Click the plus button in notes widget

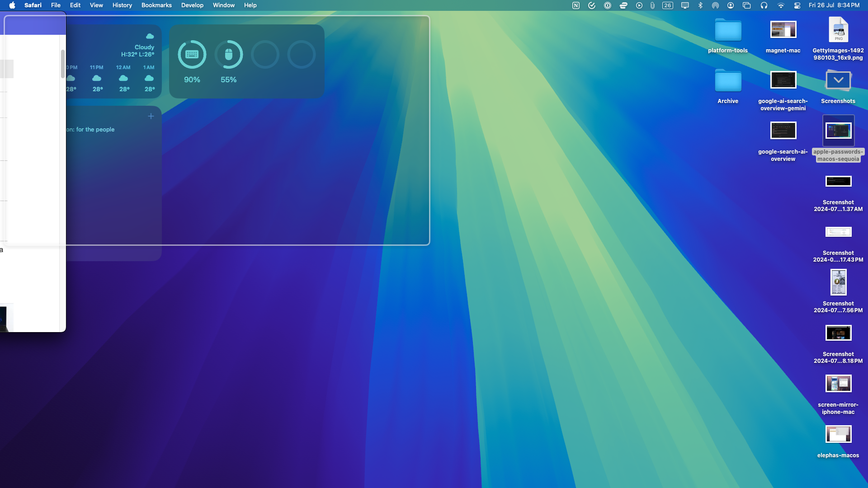[151, 116]
